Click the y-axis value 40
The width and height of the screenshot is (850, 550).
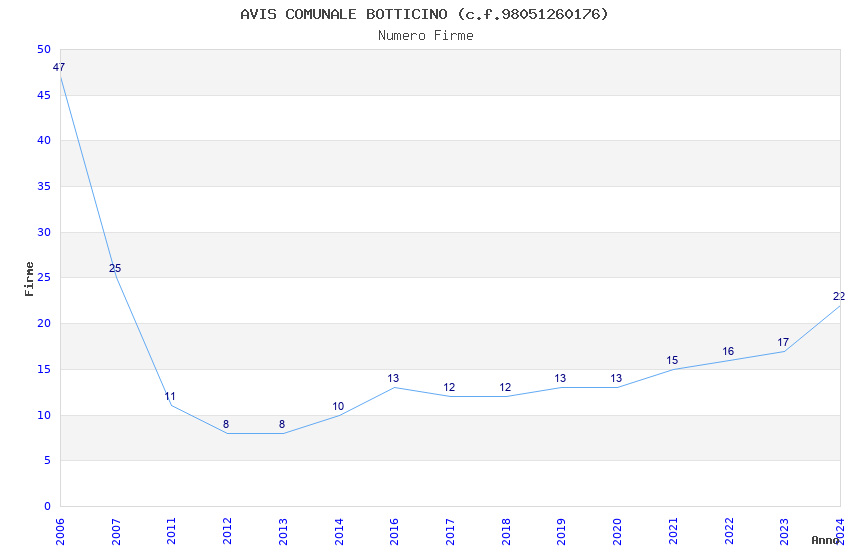tap(44, 140)
